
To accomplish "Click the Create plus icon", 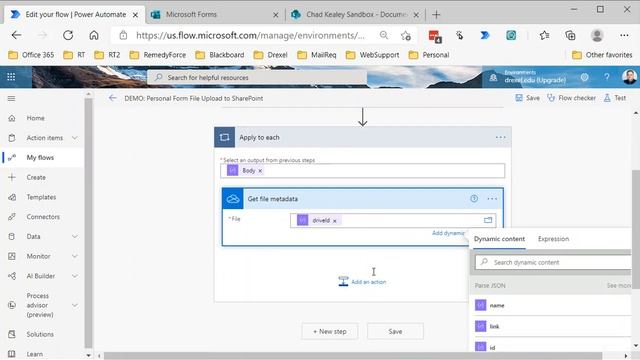I will [12, 177].
